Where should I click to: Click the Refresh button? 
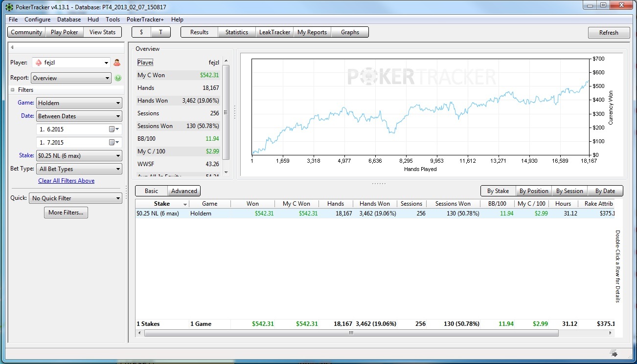point(609,33)
